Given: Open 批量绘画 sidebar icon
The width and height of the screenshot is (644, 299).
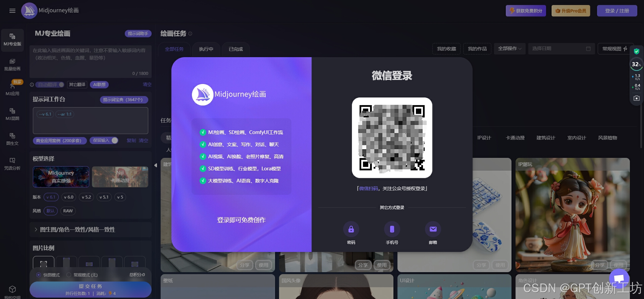Looking at the screenshot, I should (12, 65).
